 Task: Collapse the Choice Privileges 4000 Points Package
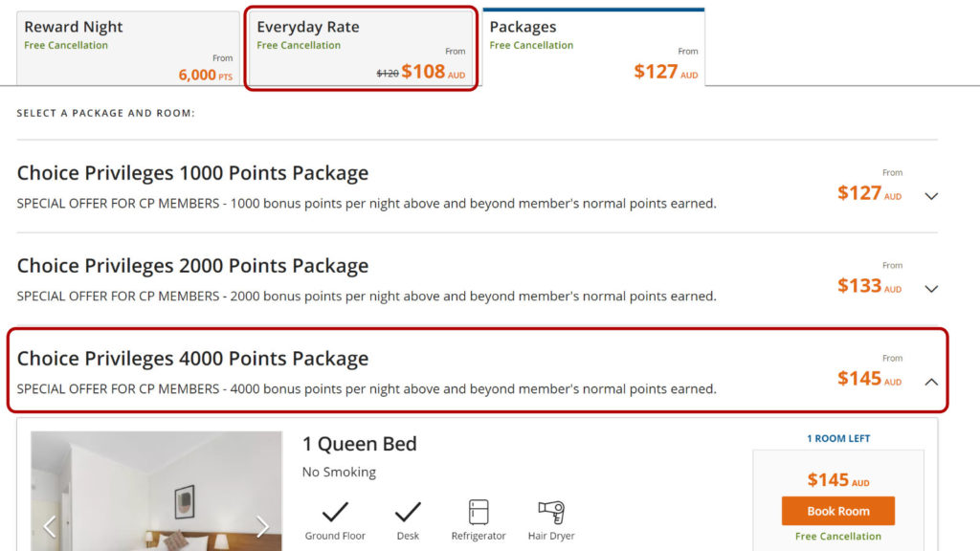click(931, 381)
